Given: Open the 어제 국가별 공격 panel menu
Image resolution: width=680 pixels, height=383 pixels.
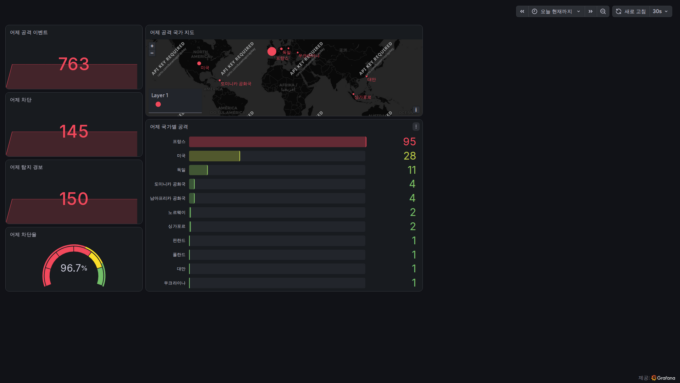Looking at the screenshot, I should tap(415, 127).
